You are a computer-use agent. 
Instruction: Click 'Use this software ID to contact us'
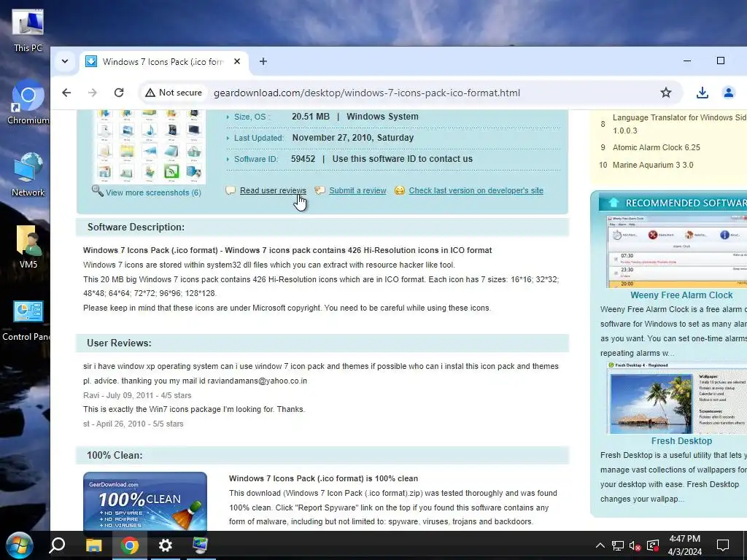(403, 159)
